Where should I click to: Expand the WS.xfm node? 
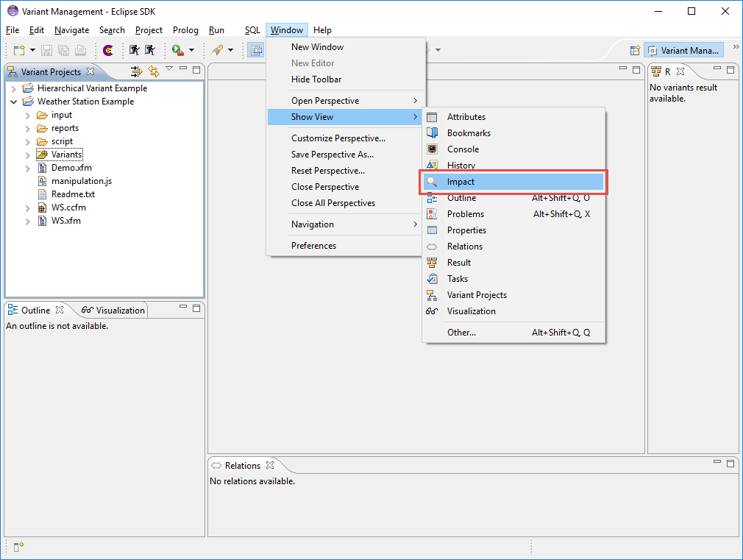(x=27, y=221)
